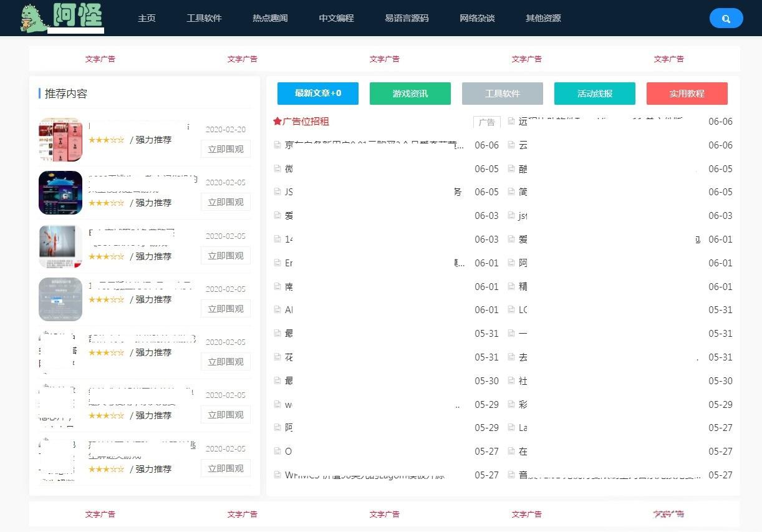Switch to the red 实用教程 tab
Image resolution: width=762 pixels, height=532 pixels.
click(x=687, y=94)
